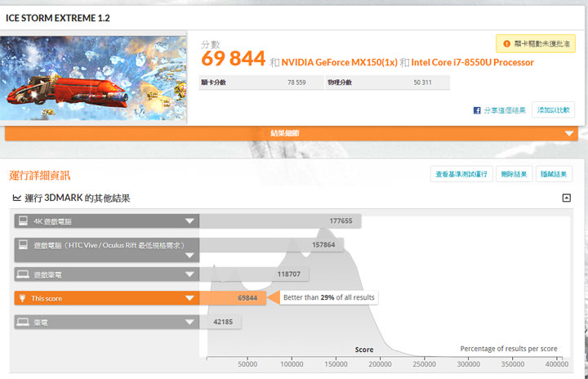The height and width of the screenshot is (379, 588).
Task: Expand the 結果細節 orange bar arrow
Action: pyautogui.click(x=569, y=133)
